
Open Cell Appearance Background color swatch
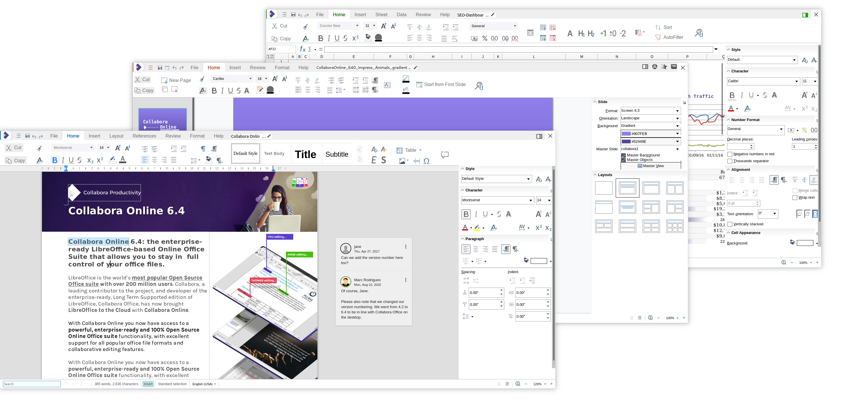click(x=805, y=243)
